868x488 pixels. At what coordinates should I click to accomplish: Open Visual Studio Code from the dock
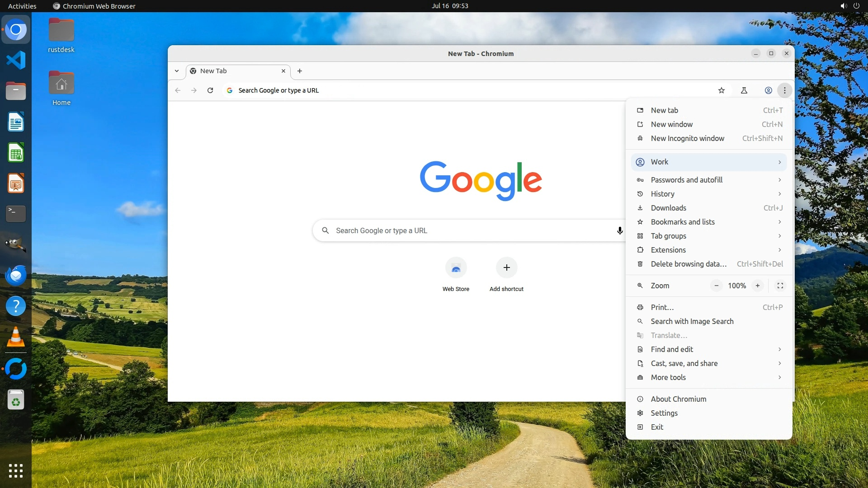click(16, 60)
